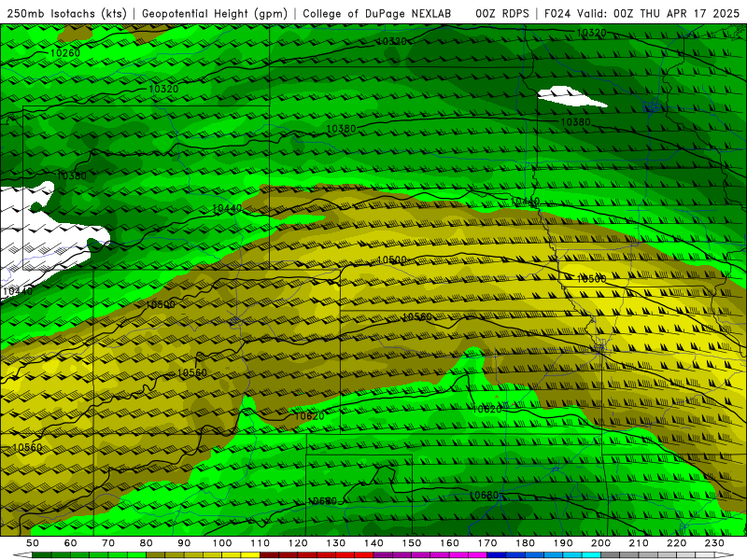Screen dimensions: 747x560
Task: Select the '00Z RDPS' model run label
Action: click(x=502, y=14)
